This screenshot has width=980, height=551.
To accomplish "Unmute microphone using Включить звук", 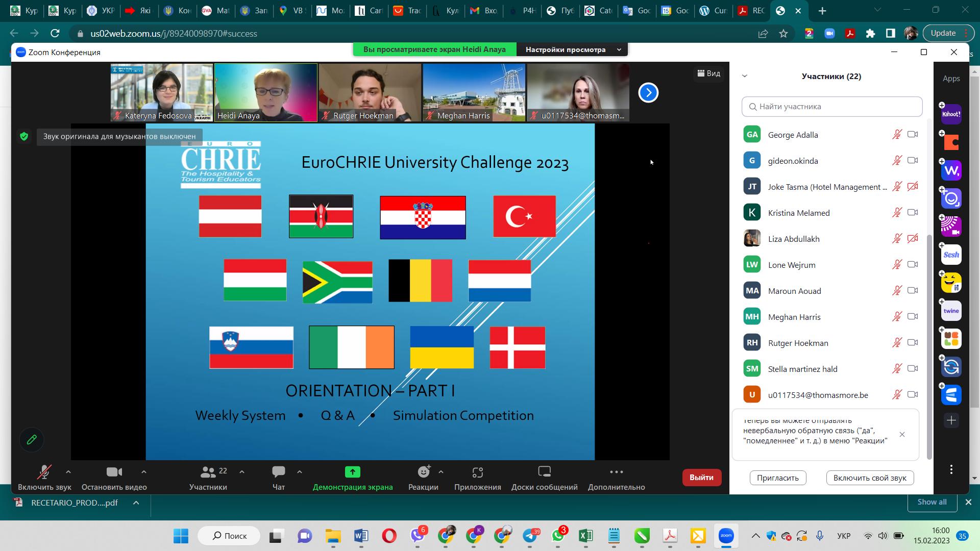I will (44, 478).
